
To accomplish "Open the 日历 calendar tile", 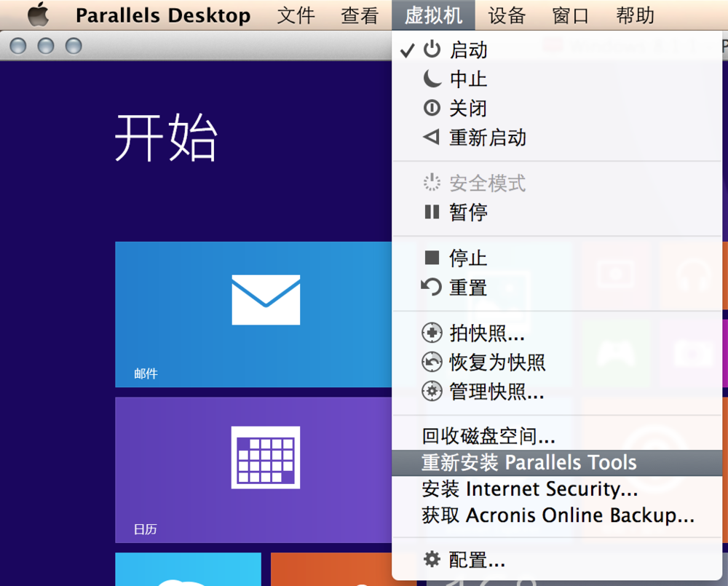I will [x=253, y=470].
